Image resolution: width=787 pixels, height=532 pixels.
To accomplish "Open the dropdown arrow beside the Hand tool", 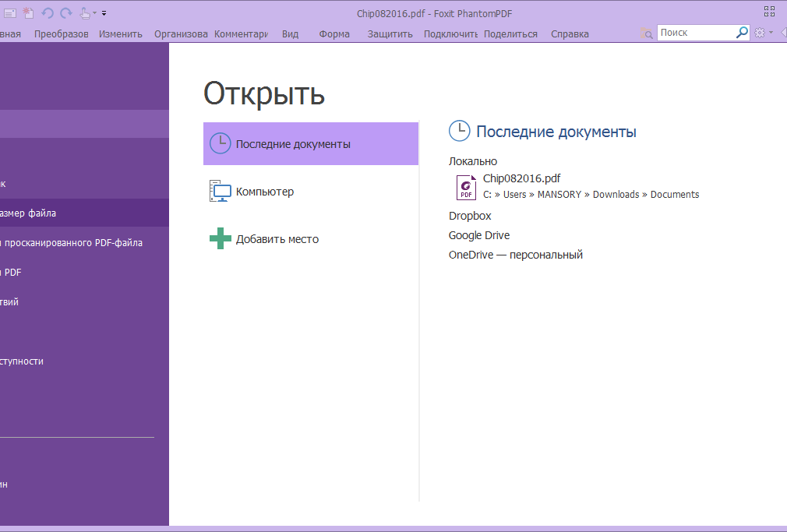I will [94, 13].
